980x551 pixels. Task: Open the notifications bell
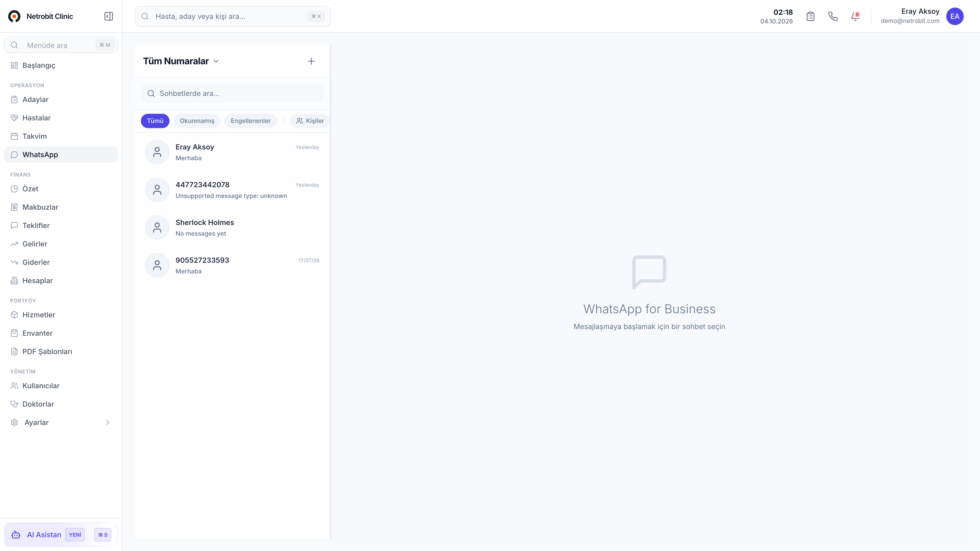tap(855, 16)
